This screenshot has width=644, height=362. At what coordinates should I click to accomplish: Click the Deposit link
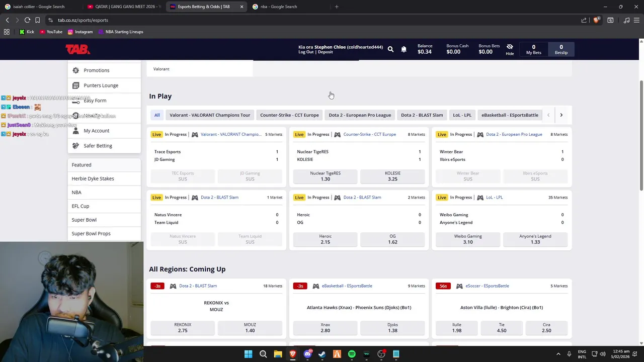point(325,52)
